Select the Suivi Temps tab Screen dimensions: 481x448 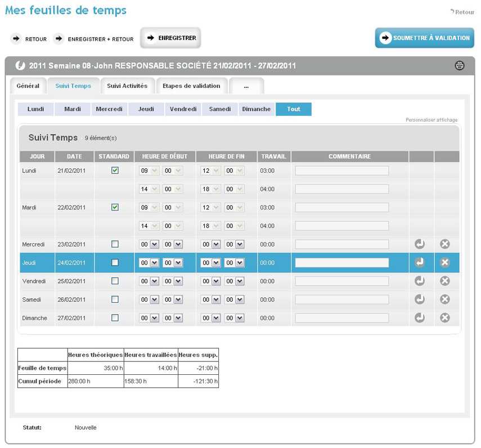73,86
